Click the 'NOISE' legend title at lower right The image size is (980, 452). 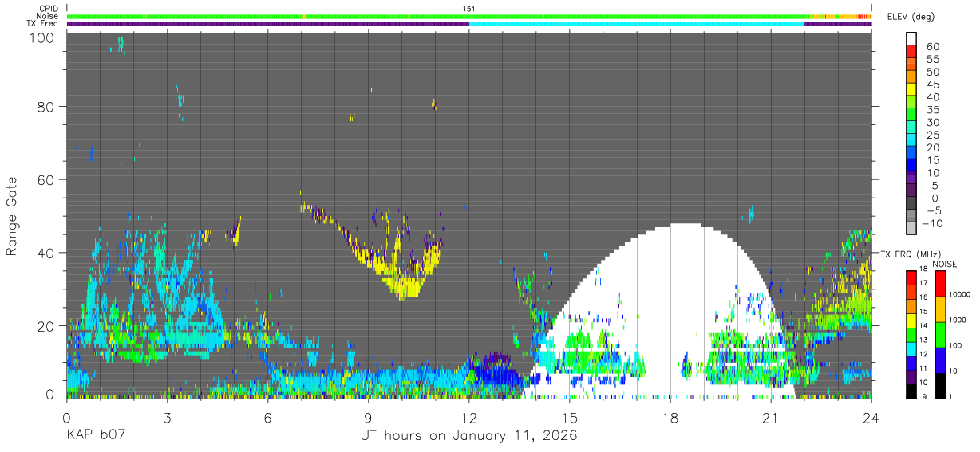click(944, 263)
